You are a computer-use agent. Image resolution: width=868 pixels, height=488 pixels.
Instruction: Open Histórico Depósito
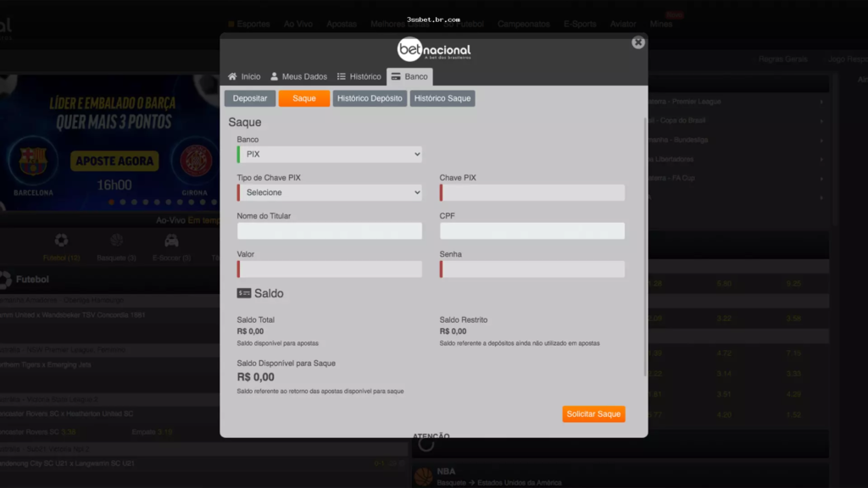370,98
